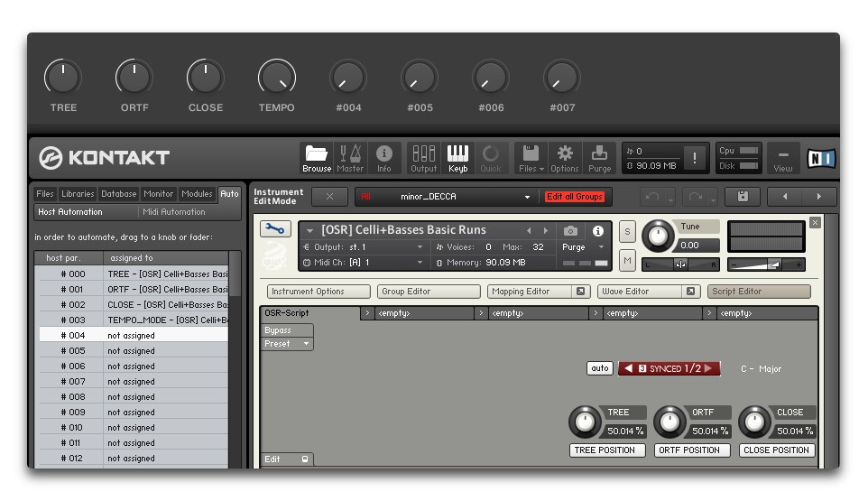Switch to the Monitor tab
Screen dimensions: 868x501
[x=158, y=194]
